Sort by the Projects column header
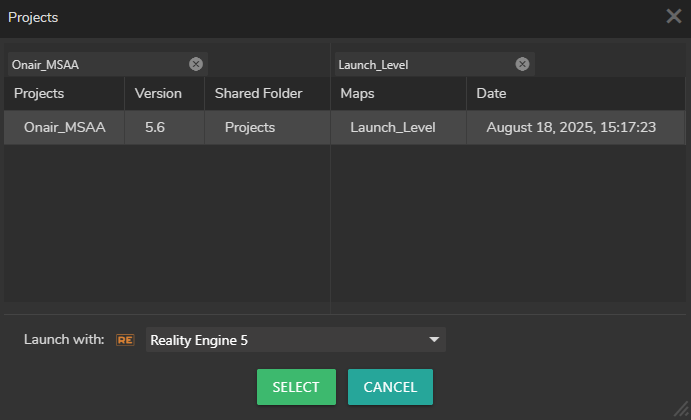Image resolution: width=691 pixels, height=420 pixels. [64, 94]
